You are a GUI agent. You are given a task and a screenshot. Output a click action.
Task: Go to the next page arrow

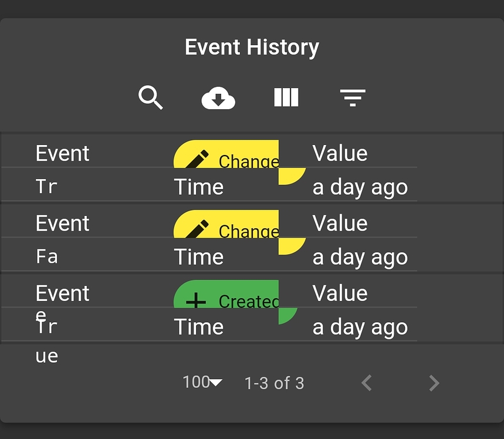click(x=434, y=383)
